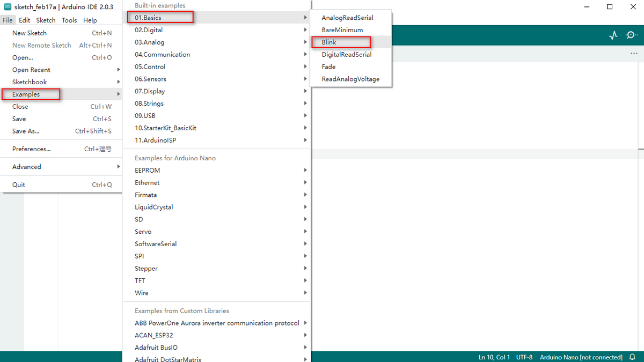Expand the Open Recent submenu
644x362 pixels.
[61, 70]
